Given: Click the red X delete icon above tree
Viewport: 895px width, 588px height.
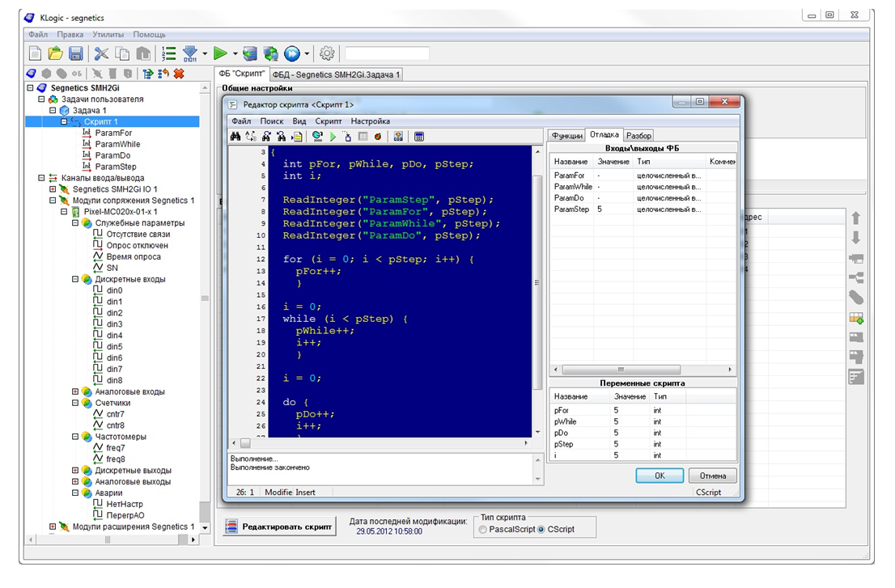Looking at the screenshot, I should click(x=179, y=74).
